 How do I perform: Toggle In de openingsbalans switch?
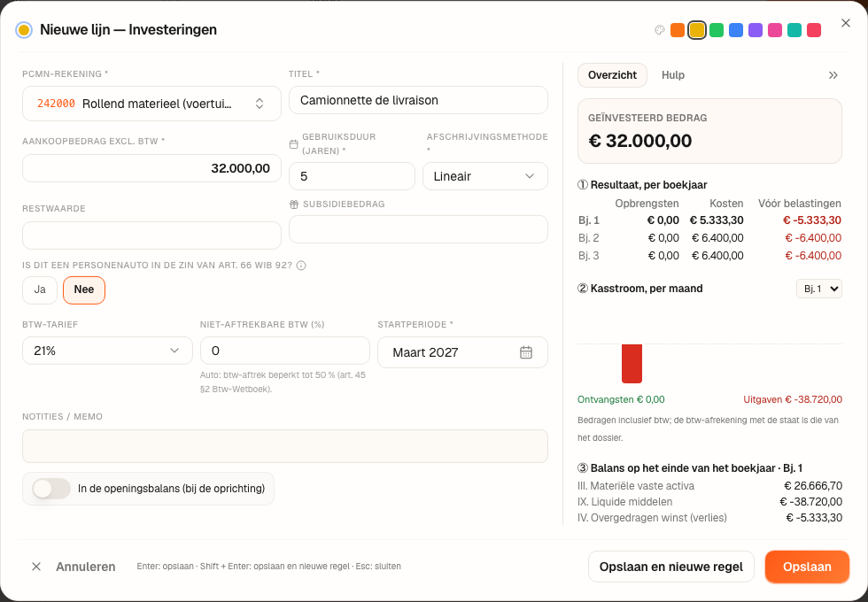click(51, 489)
